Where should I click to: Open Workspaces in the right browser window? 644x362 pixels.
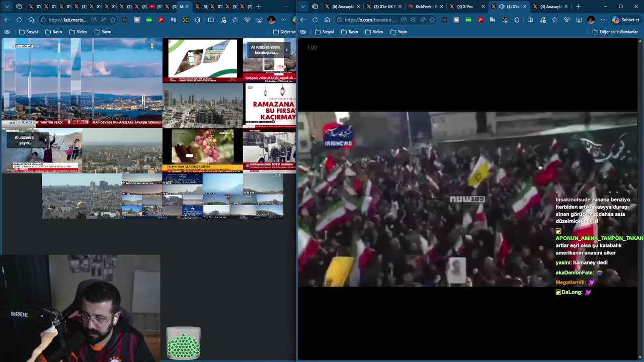pos(315,7)
